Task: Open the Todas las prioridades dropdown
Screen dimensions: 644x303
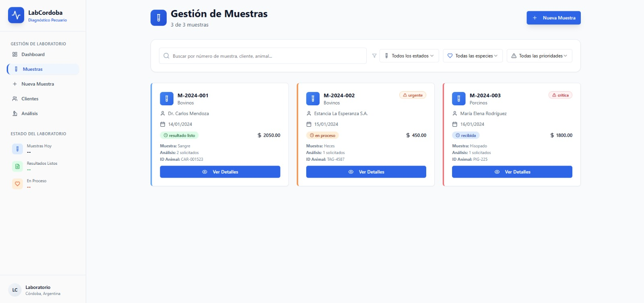Action: tap(539, 56)
